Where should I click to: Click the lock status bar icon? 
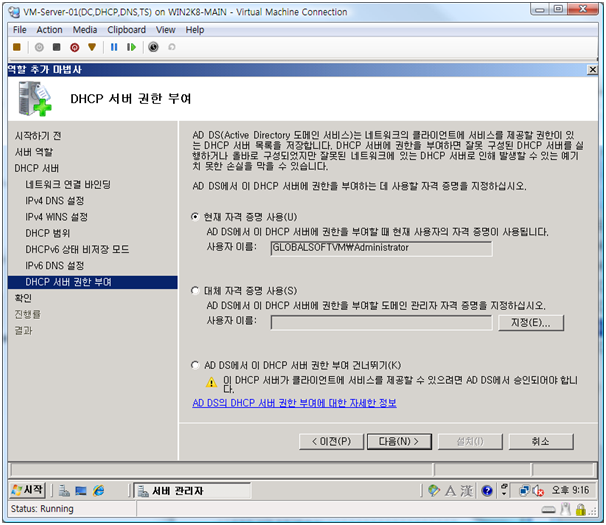pyautogui.click(x=580, y=510)
